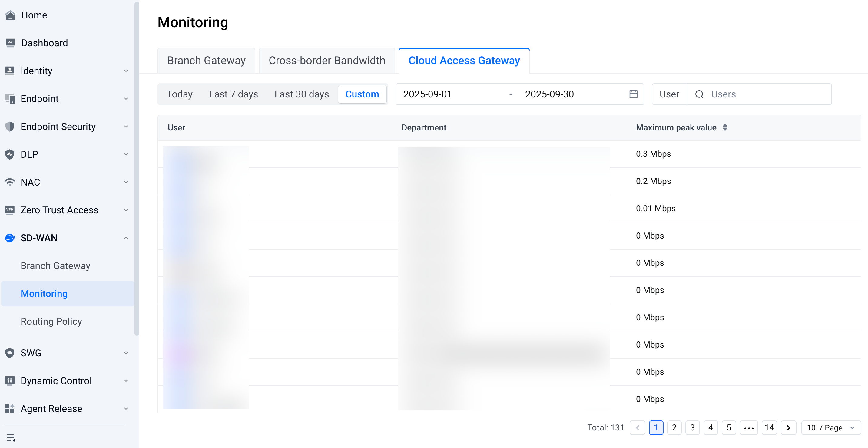Image resolution: width=868 pixels, height=448 pixels.
Task: Go to page 14 of results
Action: pyautogui.click(x=769, y=427)
